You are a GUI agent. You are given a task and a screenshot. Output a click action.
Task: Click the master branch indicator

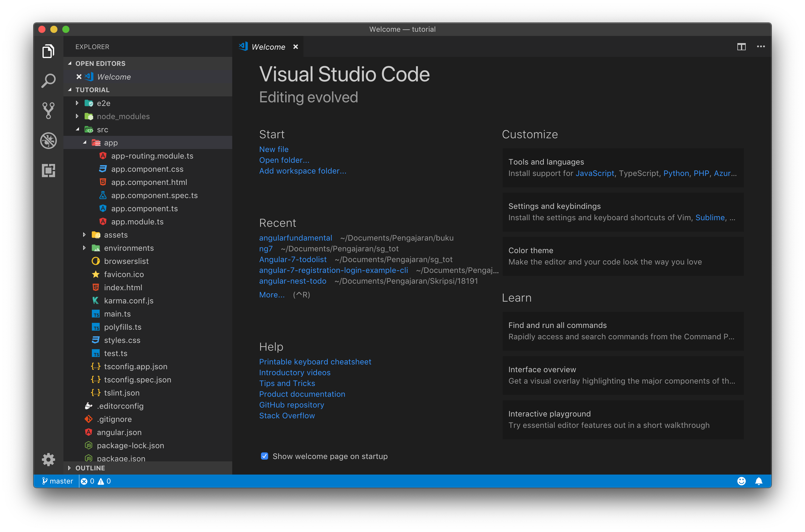[x=57, y=481]
